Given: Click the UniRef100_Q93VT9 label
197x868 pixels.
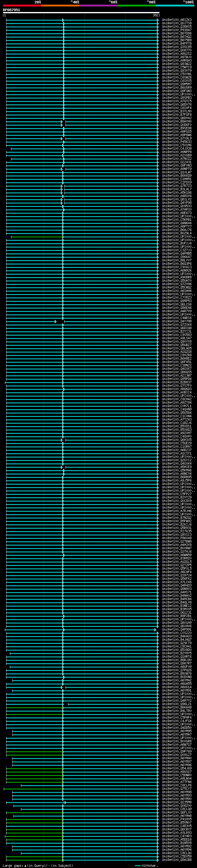Looking at the screenshot, I should pos(177,71).
